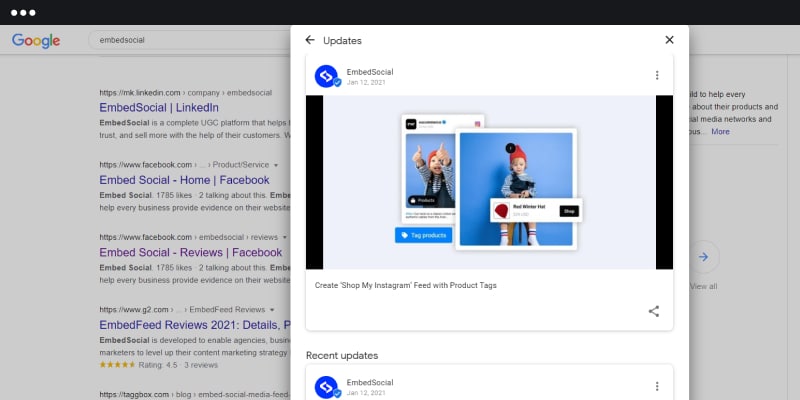Click the Tag products button in image

(423, 235)
